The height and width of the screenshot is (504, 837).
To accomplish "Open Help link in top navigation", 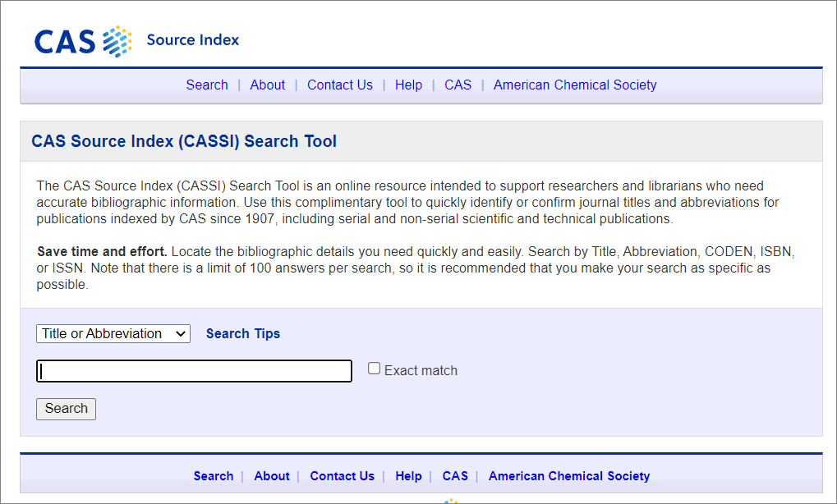I will pyautogui.click(x=408, y=85).
